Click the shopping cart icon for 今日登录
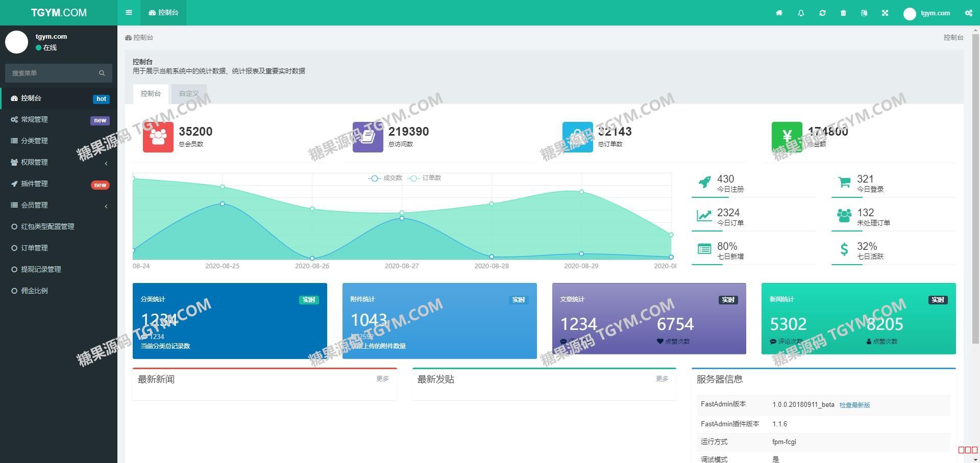The height and width of the screenshot is (463, 980). (844, 182)
